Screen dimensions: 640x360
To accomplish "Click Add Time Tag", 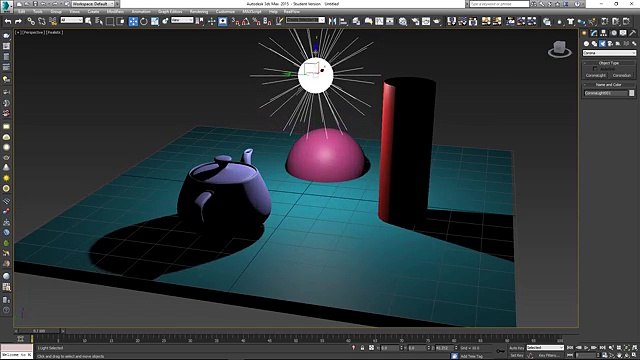I will tap(471, 356).
